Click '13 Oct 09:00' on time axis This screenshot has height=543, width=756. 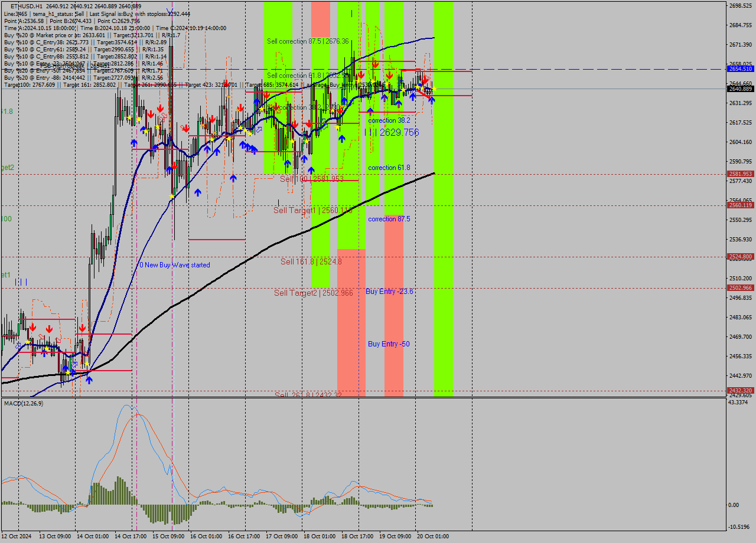point(56,537)
